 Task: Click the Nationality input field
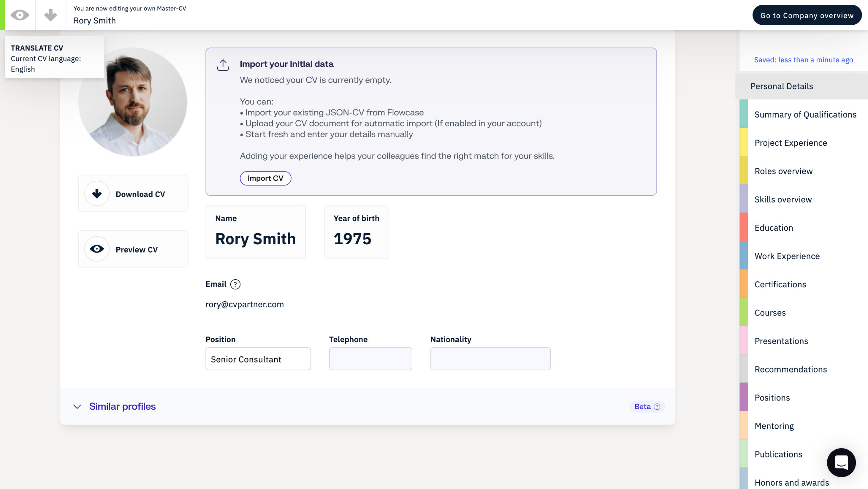point(490,359)
